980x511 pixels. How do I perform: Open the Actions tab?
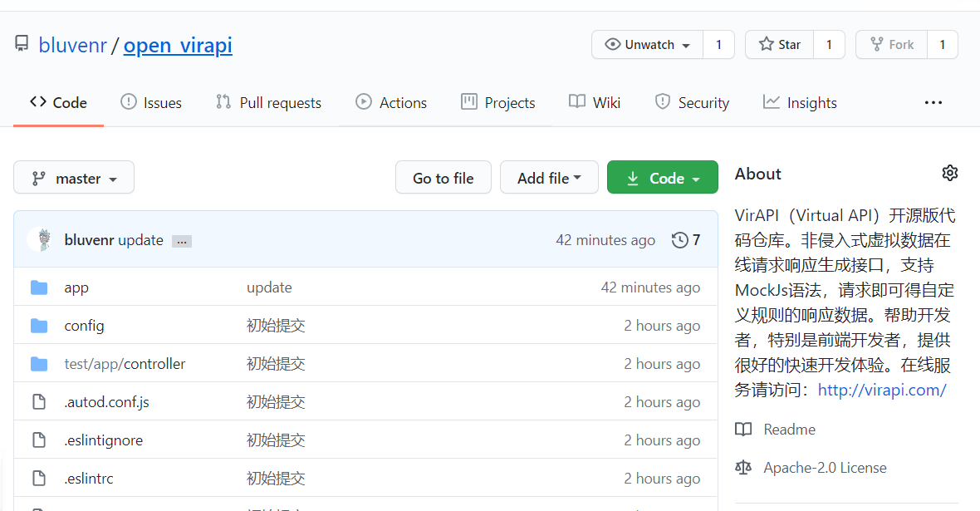(x=390, y=102)
